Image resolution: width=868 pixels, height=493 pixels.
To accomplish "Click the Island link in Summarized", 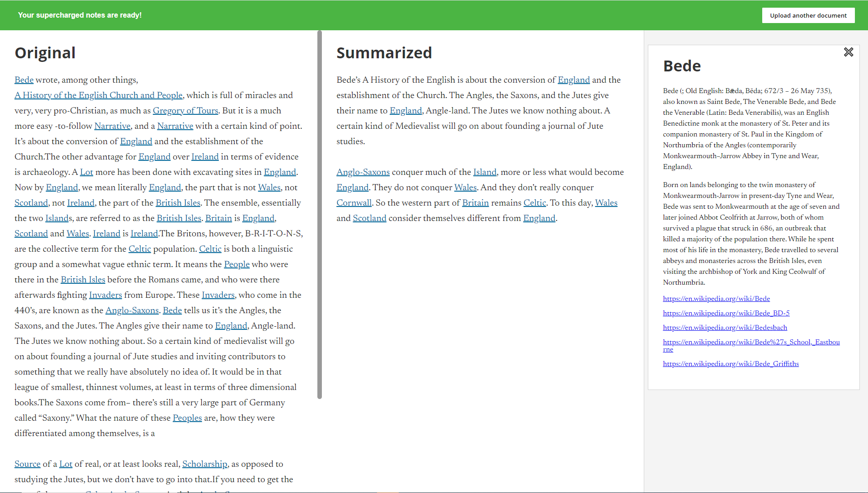I will [485, 172].
